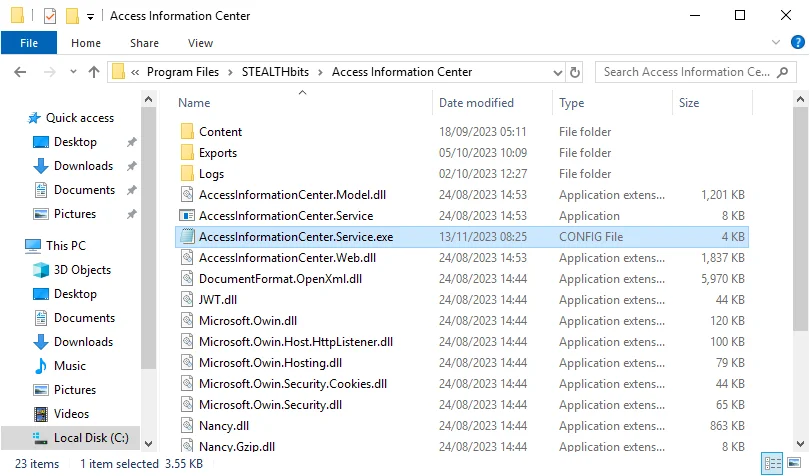Select the AccessInformationCenter.Service application icon

tap(187, 216)
